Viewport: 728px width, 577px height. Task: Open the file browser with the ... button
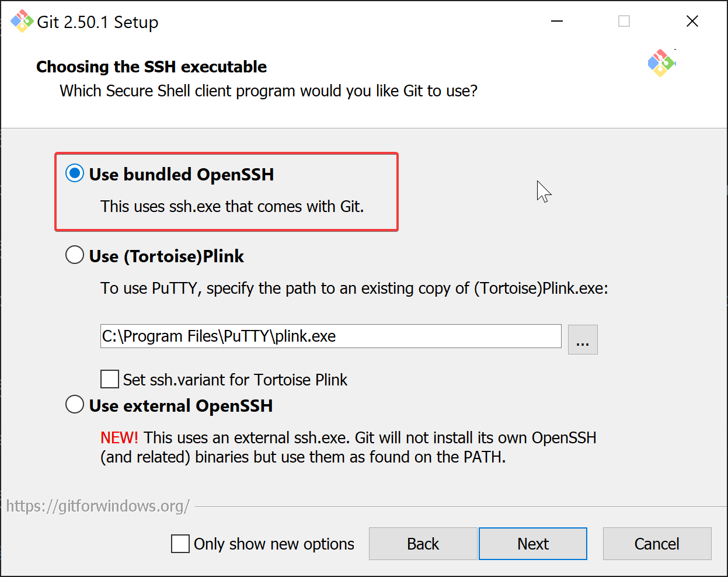[x=583, y=339]
